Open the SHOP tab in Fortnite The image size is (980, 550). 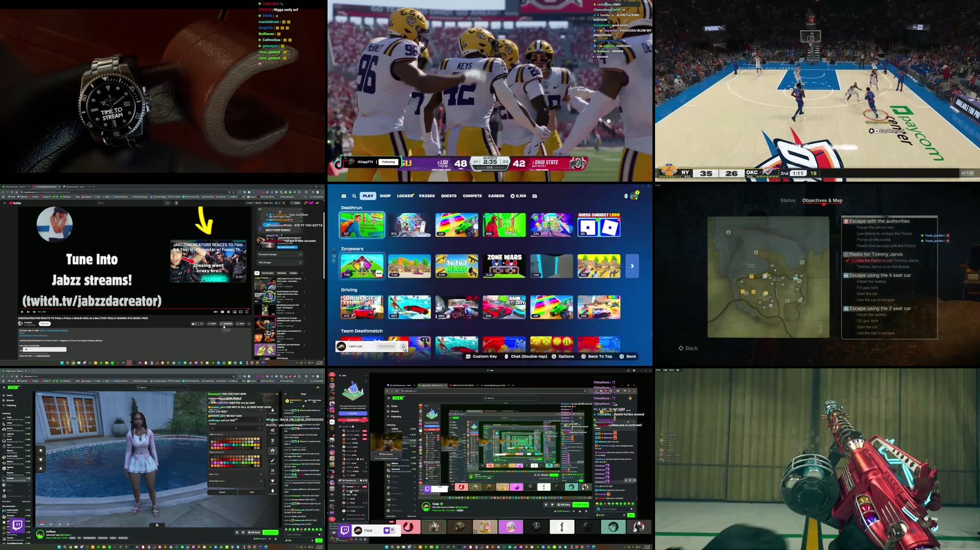(x=385, y=196)
